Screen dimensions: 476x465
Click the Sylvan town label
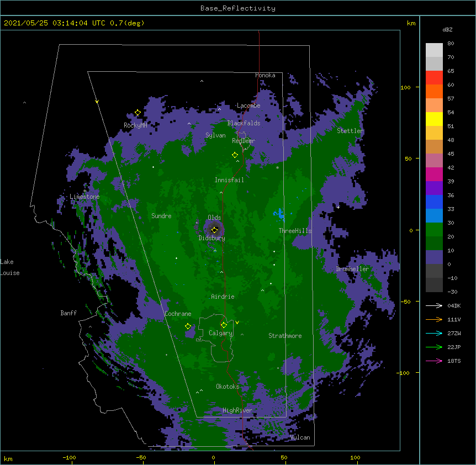coord(215,135)
